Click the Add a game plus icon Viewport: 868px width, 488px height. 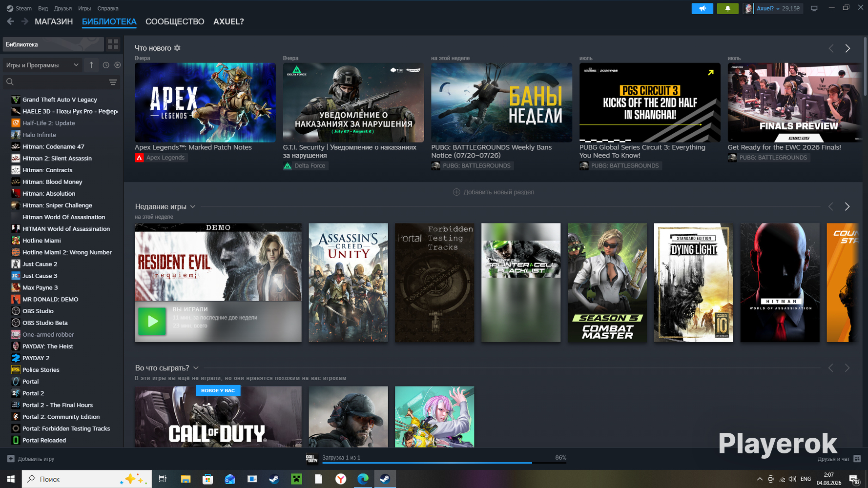pos(11,459)
